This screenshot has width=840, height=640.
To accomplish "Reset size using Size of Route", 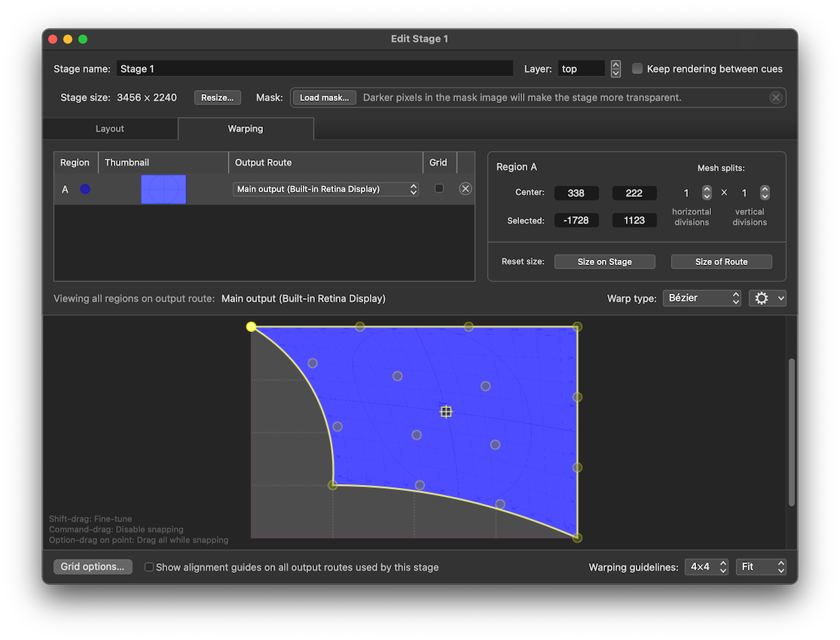I will click(721, 261).
